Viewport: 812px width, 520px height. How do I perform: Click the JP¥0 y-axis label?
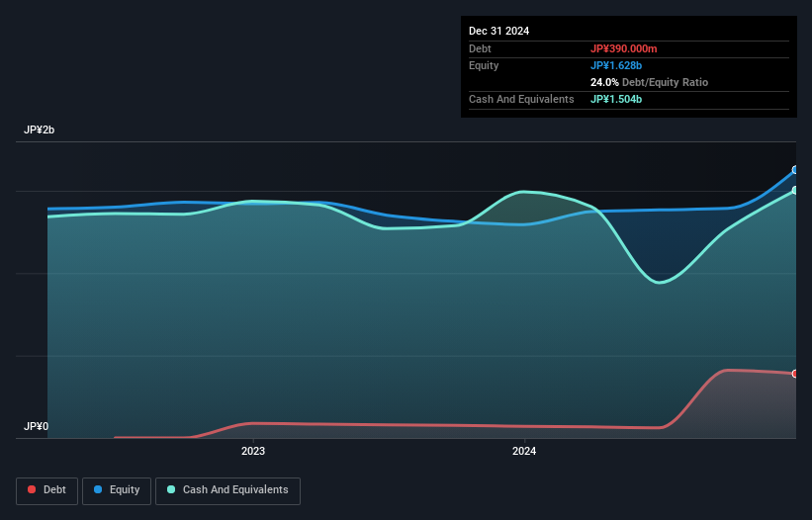click(x=36, y=426)
